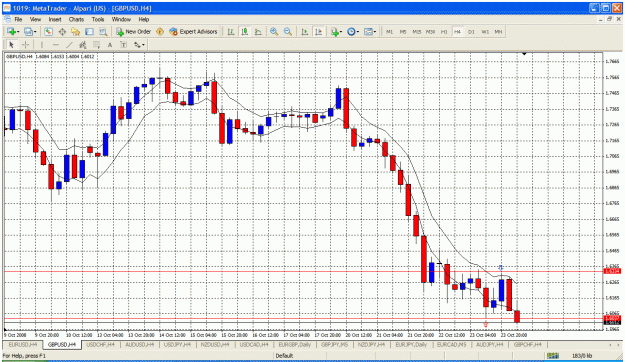Click the connection status bars icon

coord(553,356)
